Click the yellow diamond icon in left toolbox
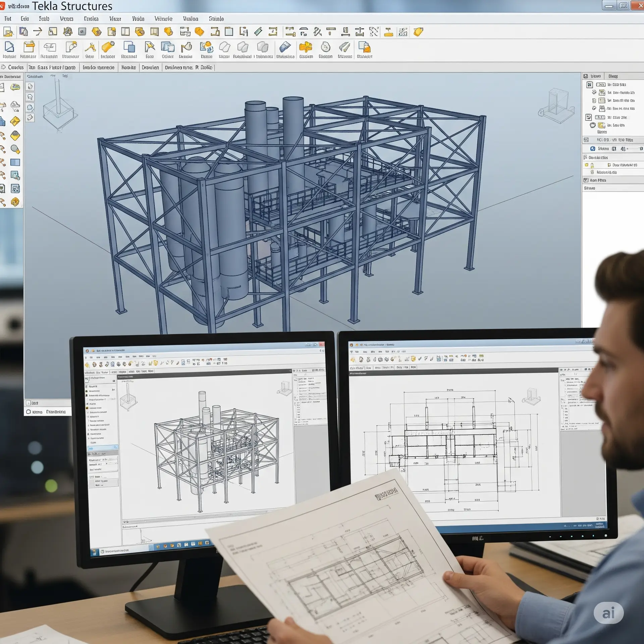The image size is (644, 644). tap(15, 121)
